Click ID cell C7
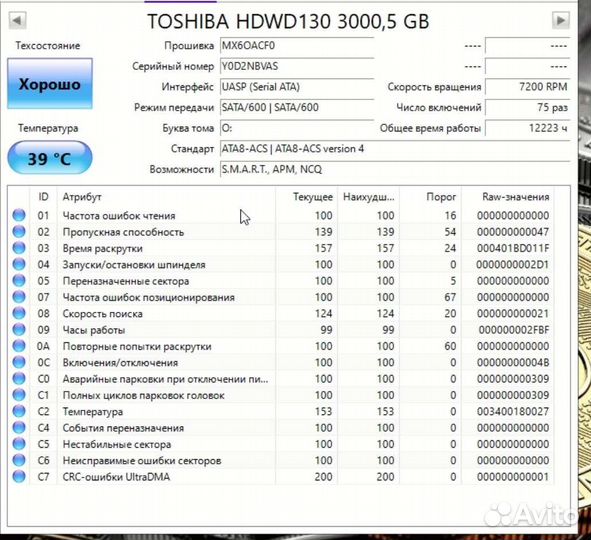 click(43, 477)
